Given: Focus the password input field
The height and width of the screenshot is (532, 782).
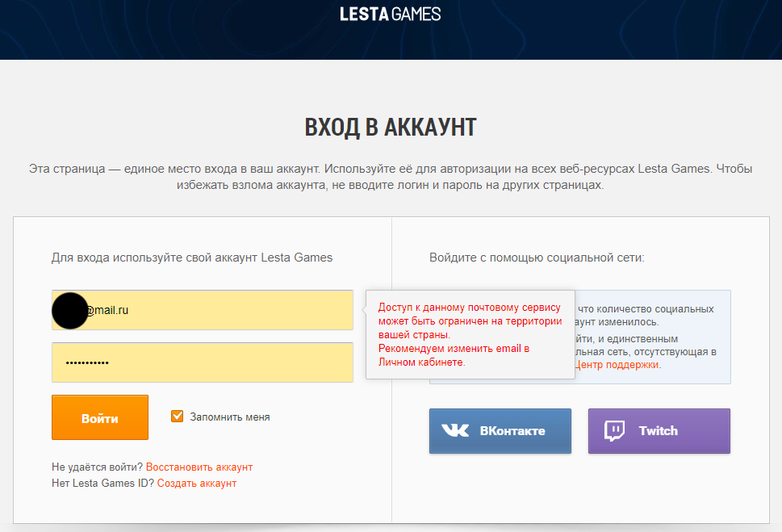Looking at the screenshot, I should (x=202, y=362).
